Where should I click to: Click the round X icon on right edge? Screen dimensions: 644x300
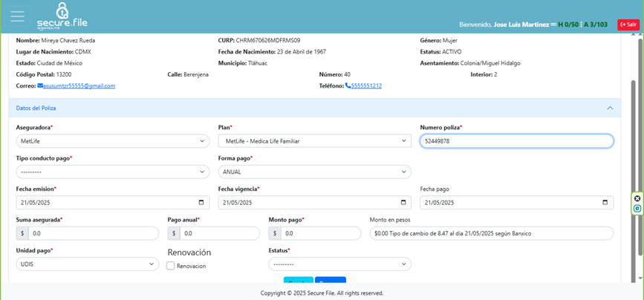[637, 198]
